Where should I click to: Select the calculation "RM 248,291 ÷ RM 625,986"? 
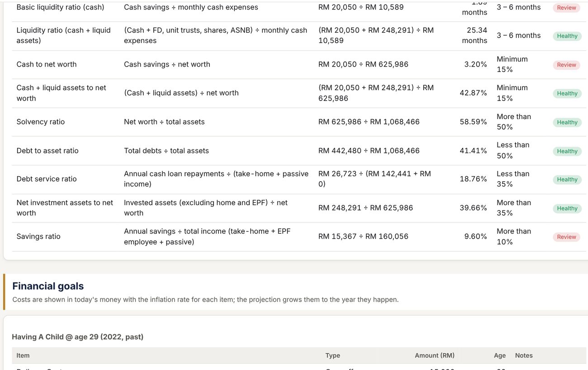[365, 208]
